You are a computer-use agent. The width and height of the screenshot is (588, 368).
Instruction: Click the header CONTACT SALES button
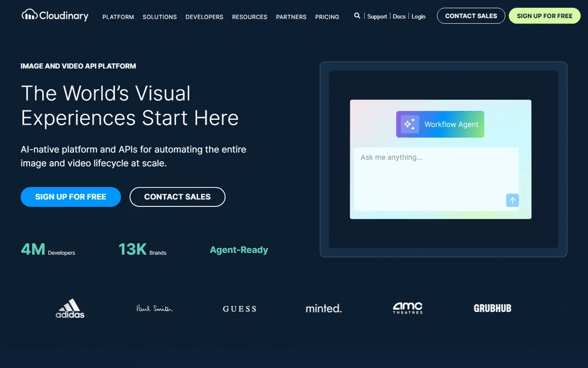click(471, 16)
